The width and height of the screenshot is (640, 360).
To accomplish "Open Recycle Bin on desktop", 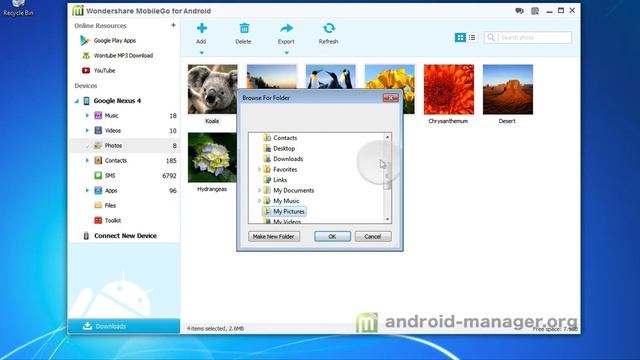I will click(18, 8).
